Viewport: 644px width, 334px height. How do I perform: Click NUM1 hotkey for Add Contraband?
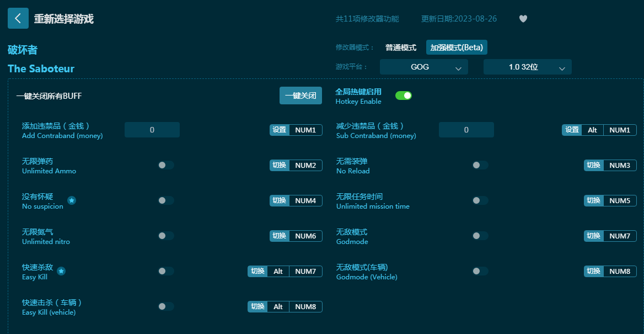[306, 130]
